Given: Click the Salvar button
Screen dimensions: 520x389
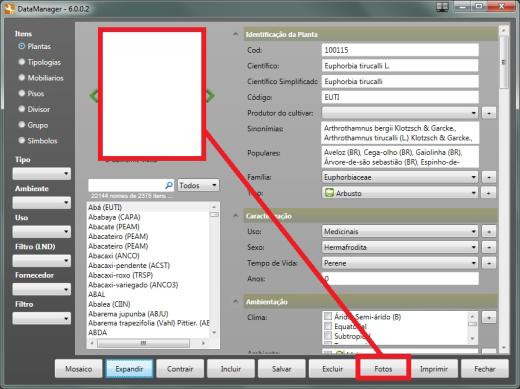Looking at the screenshot, I should point(281,369).
